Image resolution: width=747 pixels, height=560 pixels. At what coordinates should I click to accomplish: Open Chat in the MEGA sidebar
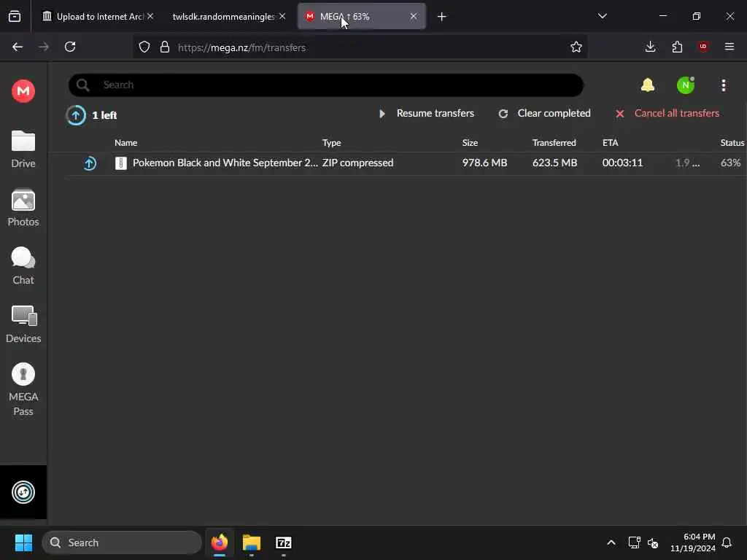(x=23, y=265)
